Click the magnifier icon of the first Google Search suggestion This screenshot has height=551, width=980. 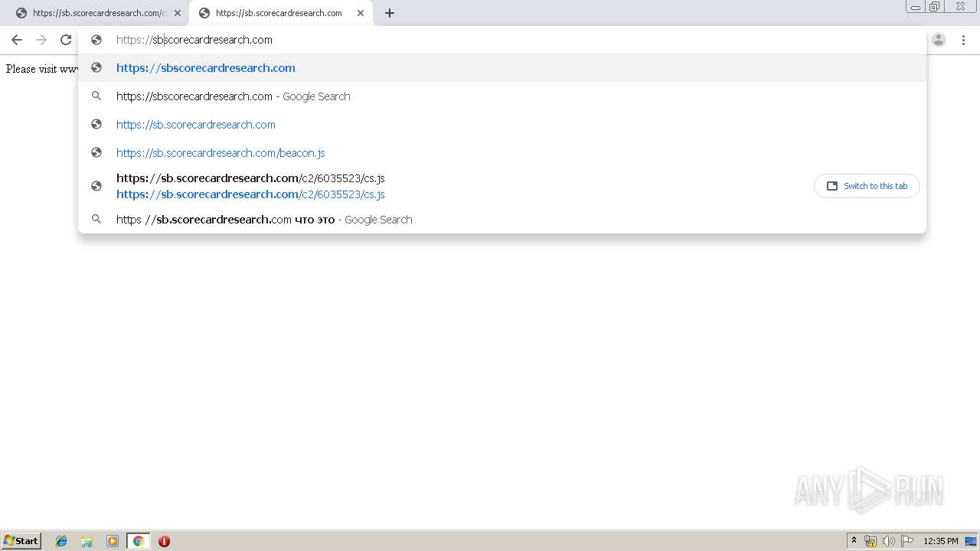pos(96,96)
